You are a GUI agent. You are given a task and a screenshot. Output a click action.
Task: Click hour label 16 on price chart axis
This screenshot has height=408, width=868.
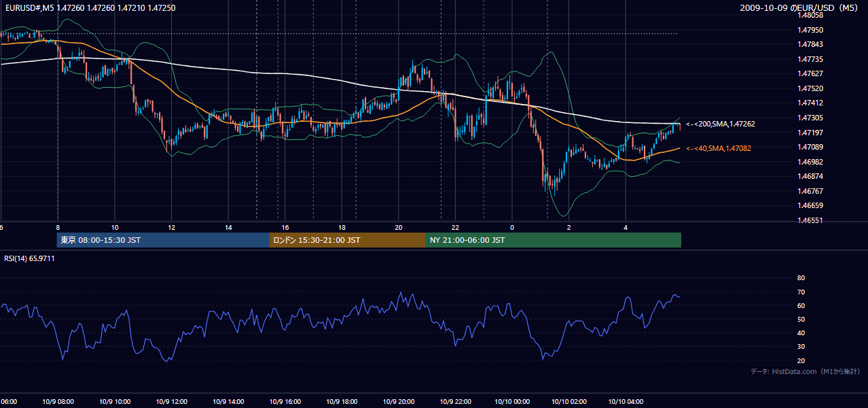285,228
